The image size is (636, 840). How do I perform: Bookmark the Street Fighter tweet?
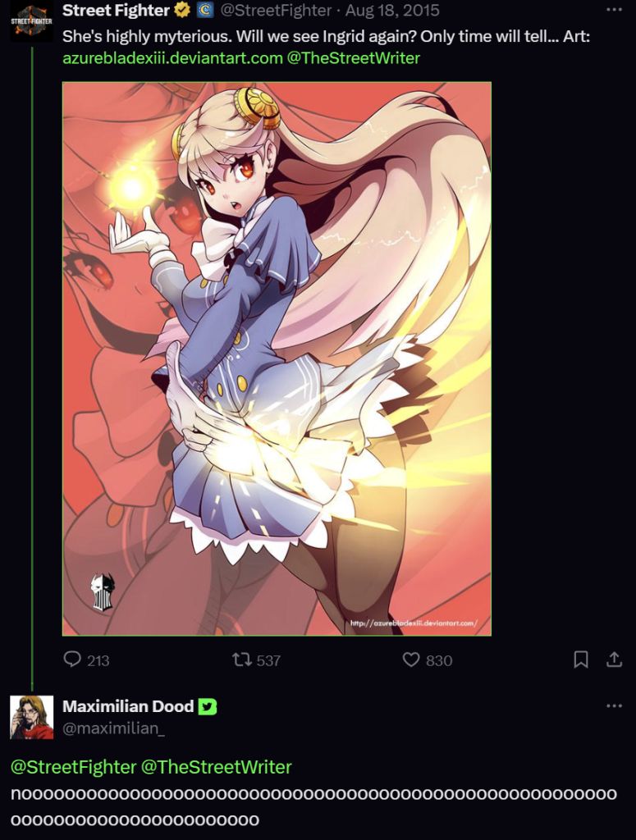581,660
